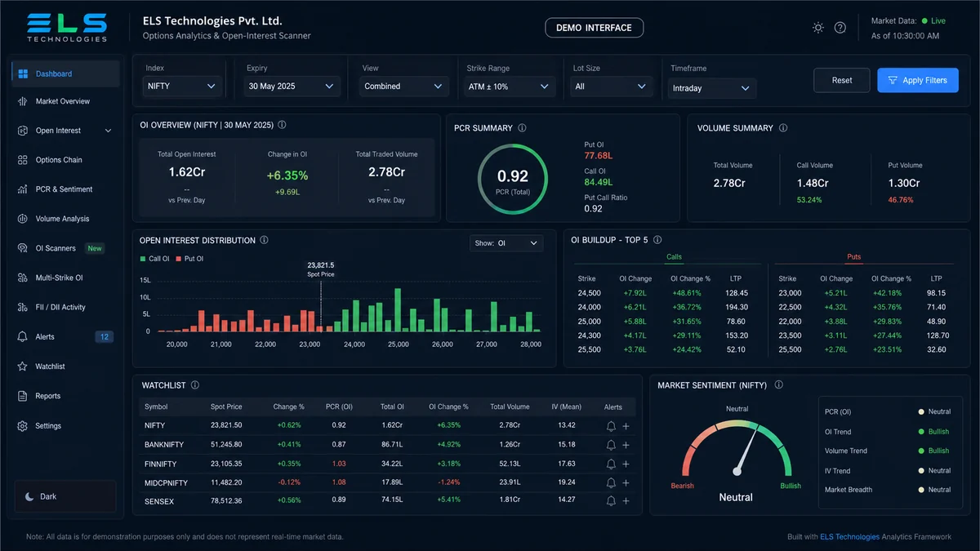Screen dimensions: 980x551
Task: Click the New badge on OI Scanners
Action: click(x=95, y=248)
